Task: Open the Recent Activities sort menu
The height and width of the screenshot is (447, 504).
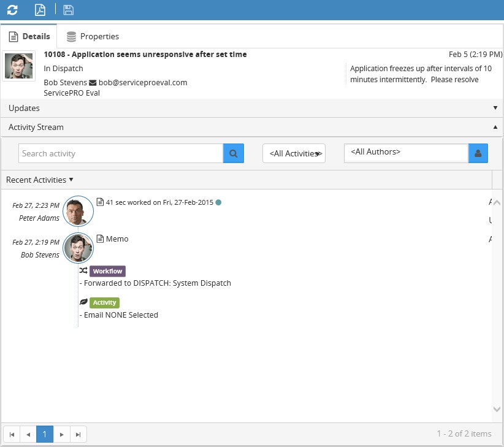Action: (x=40, y=180)
